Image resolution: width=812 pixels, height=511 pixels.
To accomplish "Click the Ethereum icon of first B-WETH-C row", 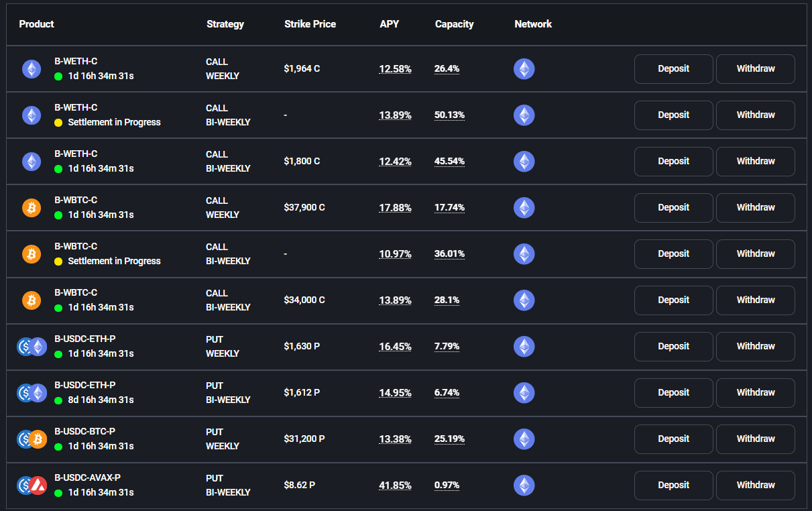I will 32,69.
